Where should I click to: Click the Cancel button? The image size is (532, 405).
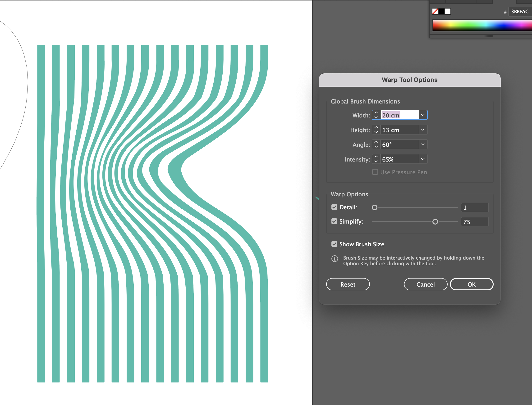pyautogui.click(x=425, y=284)
